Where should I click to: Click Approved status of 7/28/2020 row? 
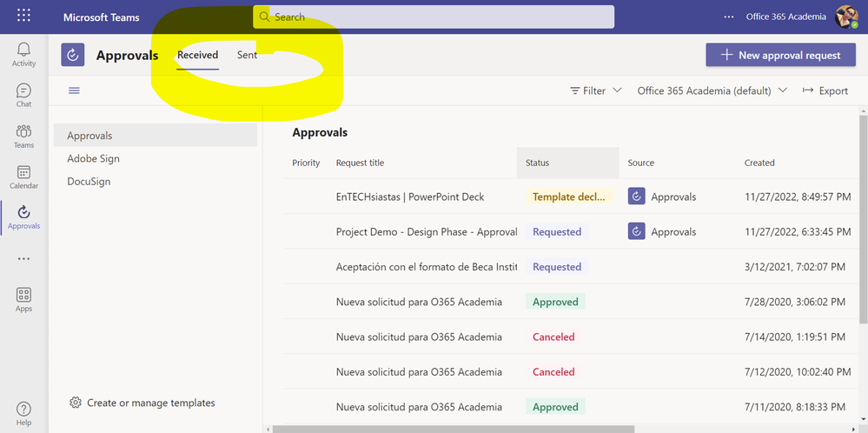555,302
